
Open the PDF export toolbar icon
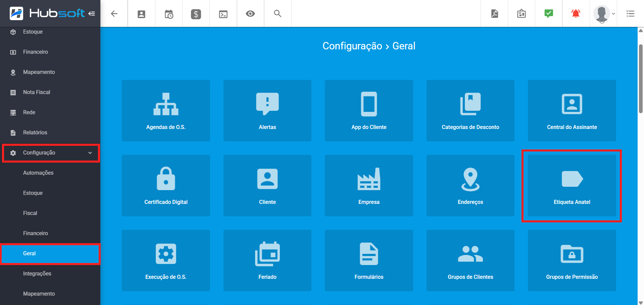click(x=494, y=13)
